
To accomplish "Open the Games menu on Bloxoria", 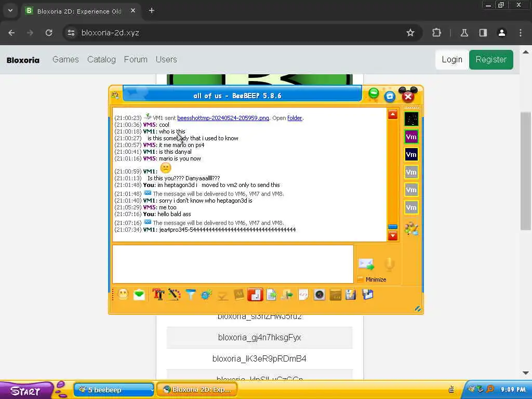I will (x=65, y=59).
